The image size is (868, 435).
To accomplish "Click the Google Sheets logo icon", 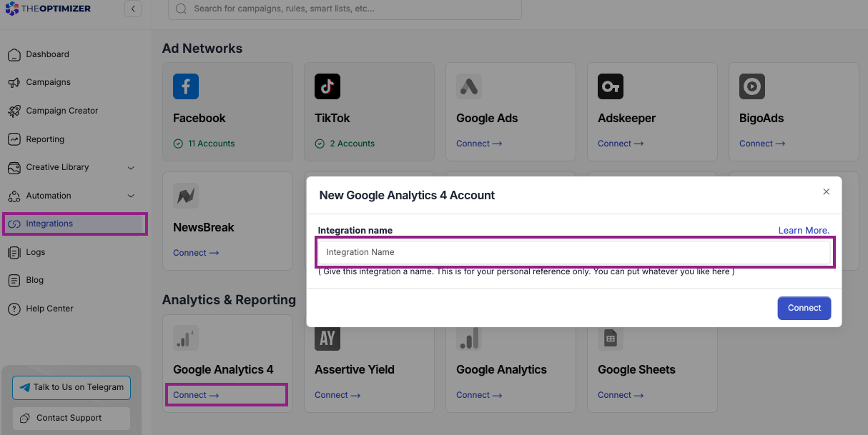I will [611, 338].
